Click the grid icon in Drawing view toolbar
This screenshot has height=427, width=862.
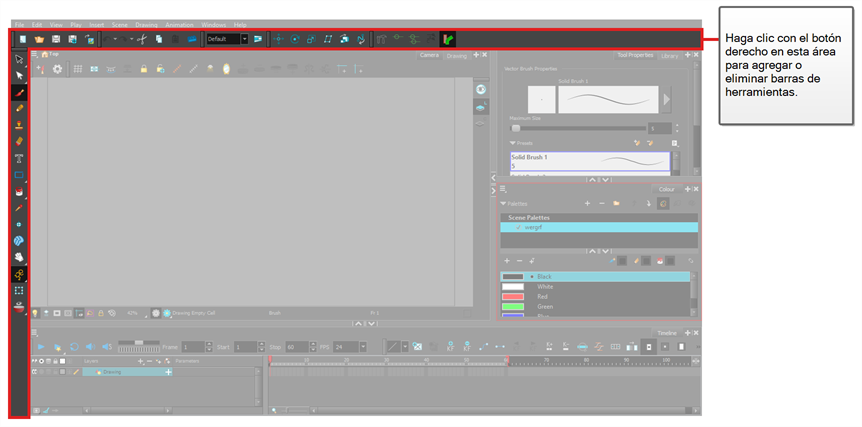78,69
